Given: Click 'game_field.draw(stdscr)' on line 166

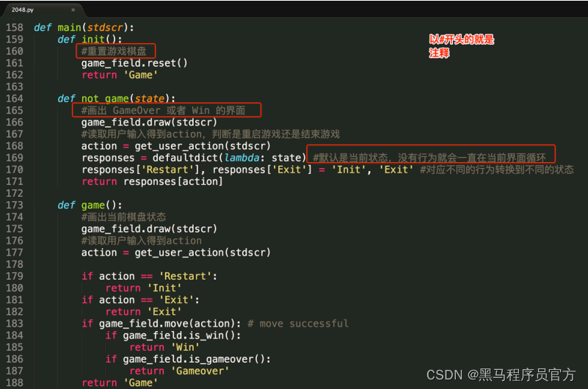Looking at the screenshot, I should coord(149,122).
